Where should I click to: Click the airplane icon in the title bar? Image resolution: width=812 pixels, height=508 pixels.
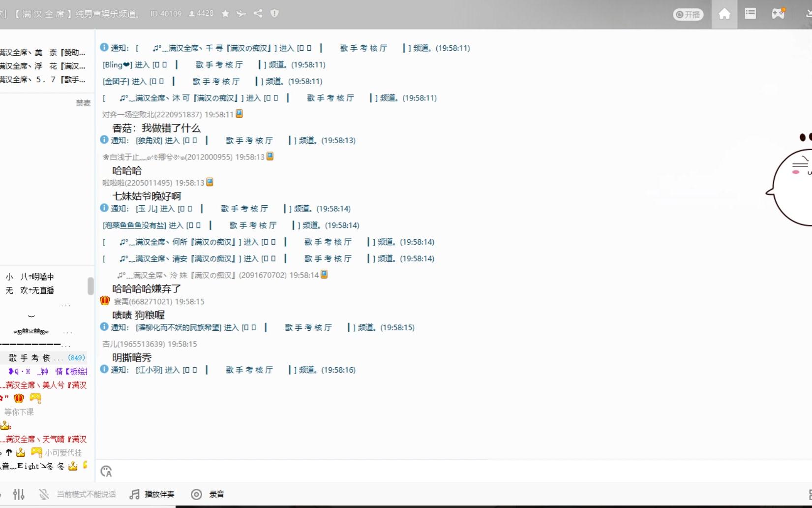(x=241, y=14)
